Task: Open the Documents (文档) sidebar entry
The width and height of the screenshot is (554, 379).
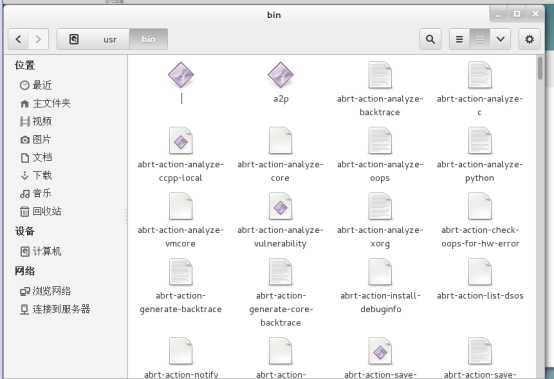Action: click(x=36, y=157)
